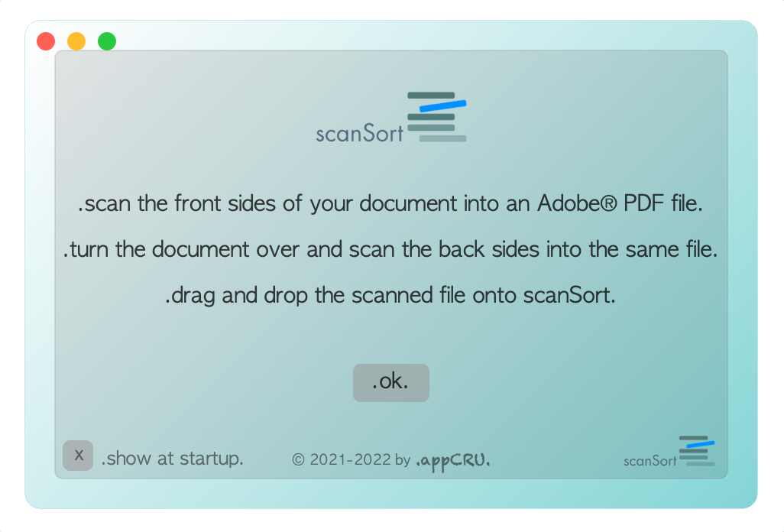Screen dimensions: 784x532
Task: Click the ".show at startup." label text
Action: [x=173, y=459]
